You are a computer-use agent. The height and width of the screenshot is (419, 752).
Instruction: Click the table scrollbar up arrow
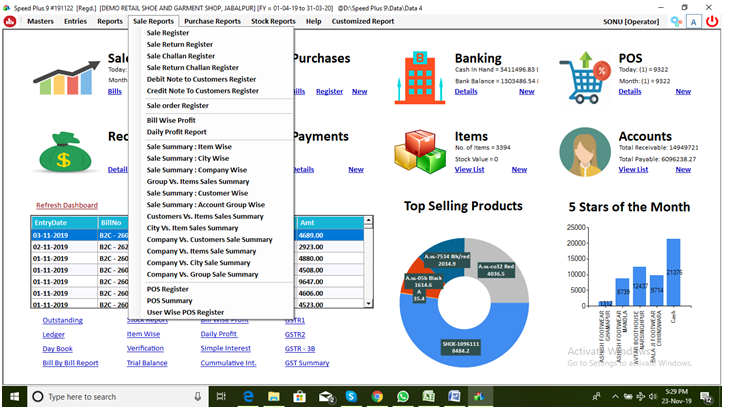[x=368, y=221]
